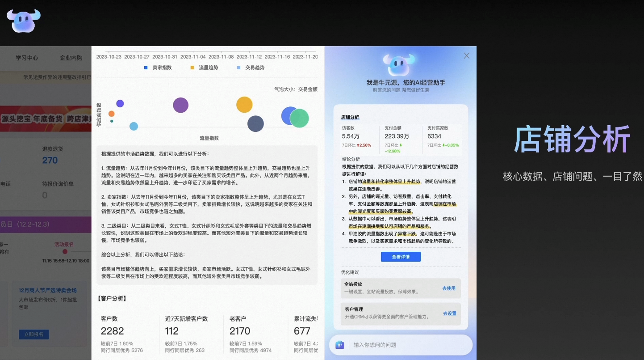644x360 pixels.
Task: Click the bull mascot logo at top-left
Action: coord(24,21)
